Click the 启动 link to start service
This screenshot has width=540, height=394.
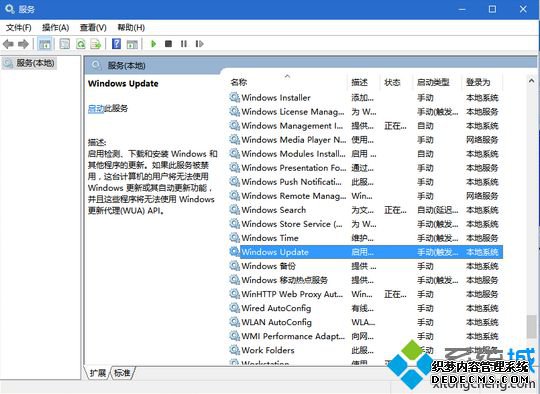click(x=96, y=108)
